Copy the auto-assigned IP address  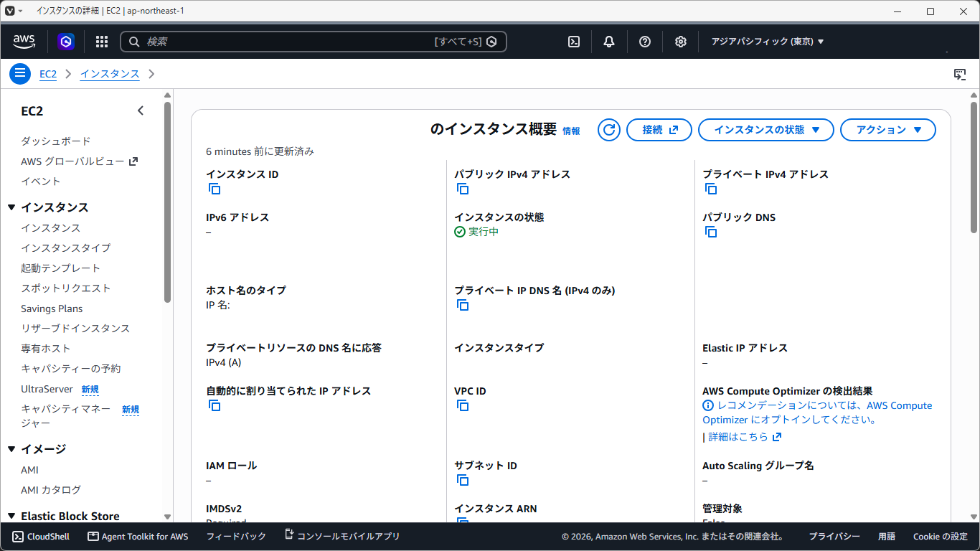pos(215,405)
